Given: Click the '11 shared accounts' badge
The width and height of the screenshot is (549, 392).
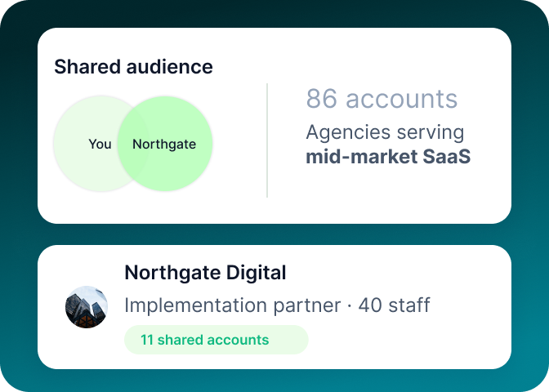Looking at the screenshot, I should (216, 340).
